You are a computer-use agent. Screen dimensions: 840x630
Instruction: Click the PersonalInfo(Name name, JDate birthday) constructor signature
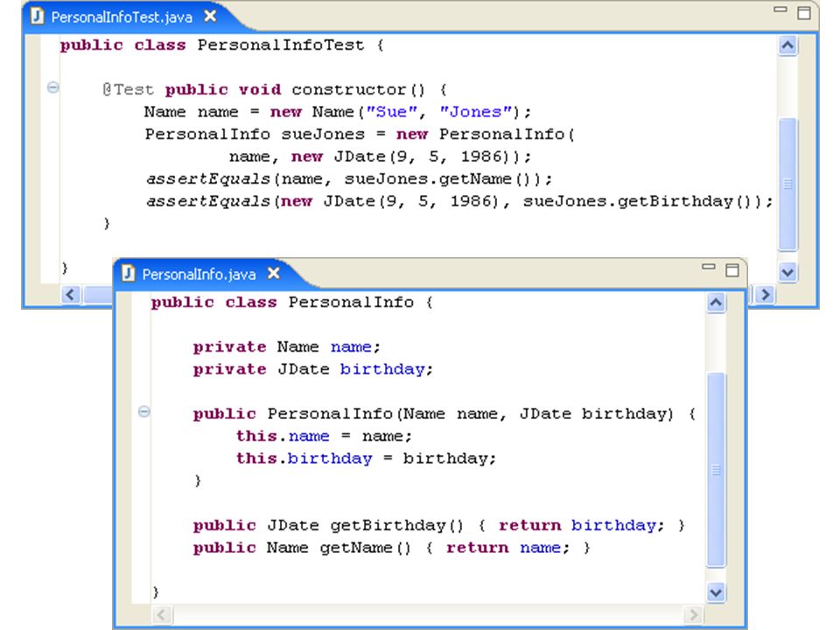pyautogui.click(x=444, y=414)
